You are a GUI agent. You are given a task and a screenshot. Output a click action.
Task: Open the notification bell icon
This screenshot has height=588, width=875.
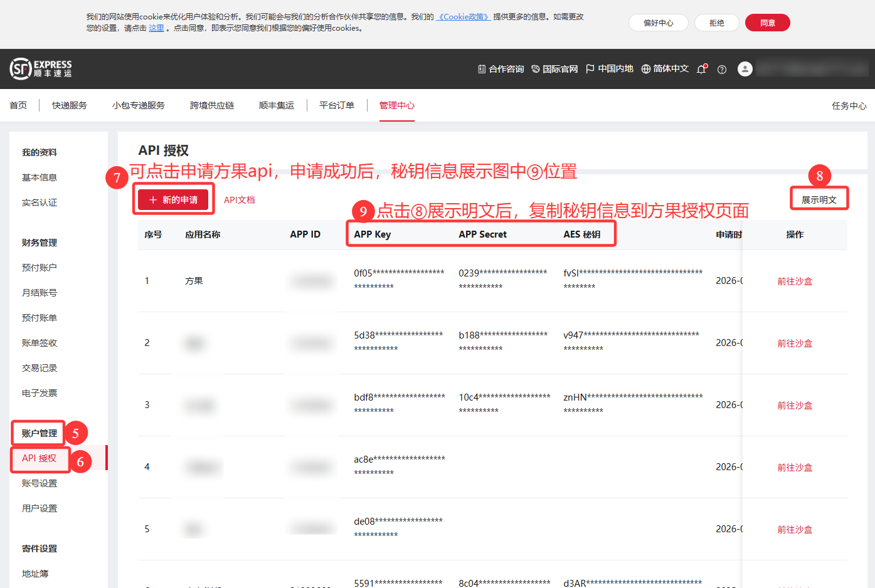pos(701,69)
